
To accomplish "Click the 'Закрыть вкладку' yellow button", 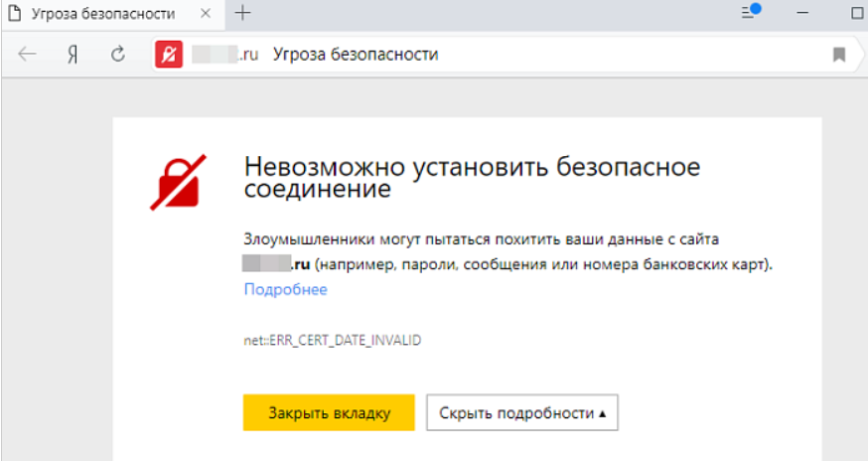I will (329, 412).
